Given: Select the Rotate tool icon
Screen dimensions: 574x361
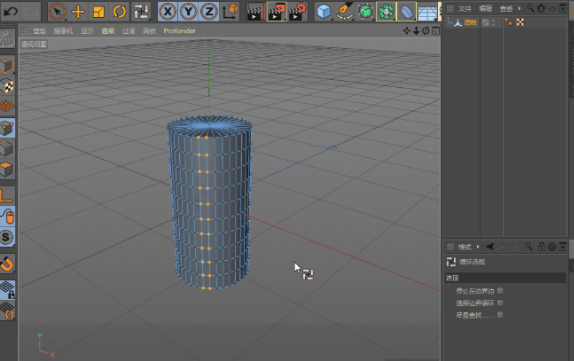Looking at the screenshot, I should pos(119,12).
